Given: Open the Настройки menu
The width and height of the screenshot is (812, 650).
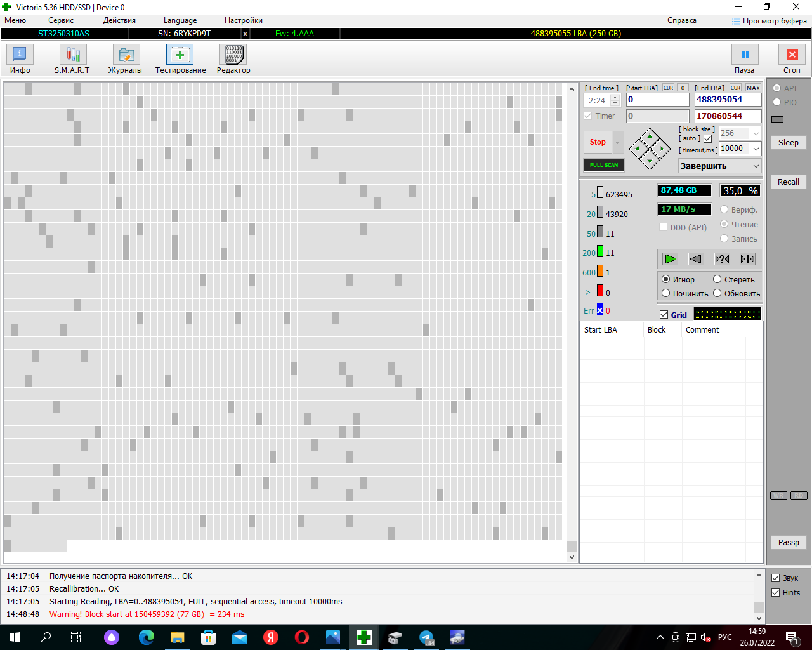Looking at the screenshot, I should [244, 20].
